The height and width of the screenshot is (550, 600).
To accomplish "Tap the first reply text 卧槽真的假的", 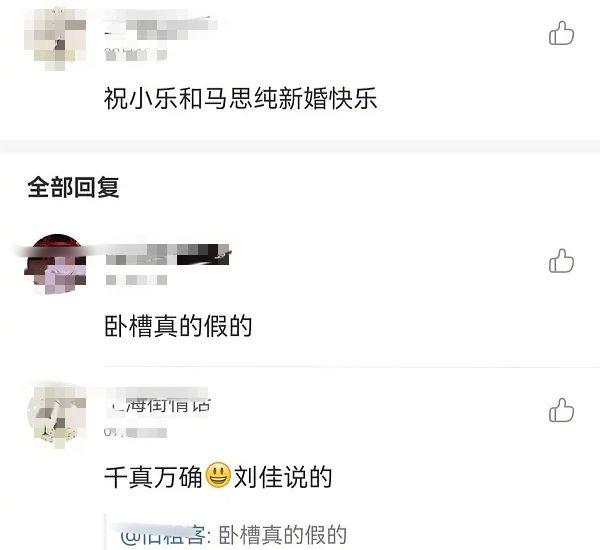I will pyautogui.click(x=178, y=326).
